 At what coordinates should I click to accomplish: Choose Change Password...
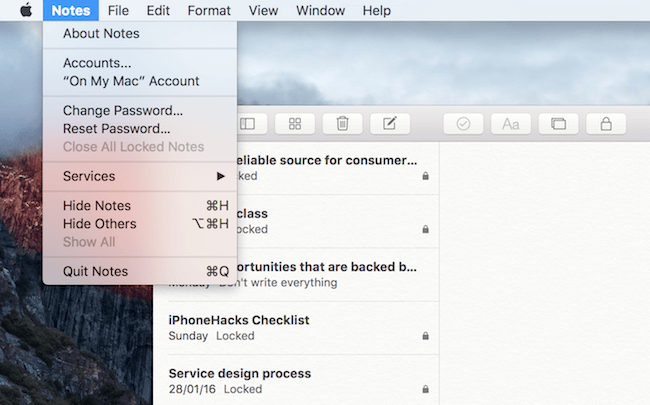click(140, 111)
